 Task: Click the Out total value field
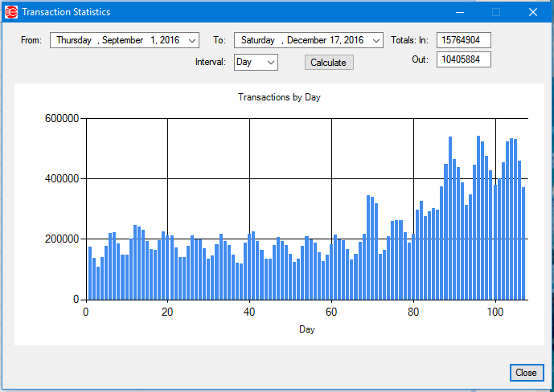pos(463,59)
